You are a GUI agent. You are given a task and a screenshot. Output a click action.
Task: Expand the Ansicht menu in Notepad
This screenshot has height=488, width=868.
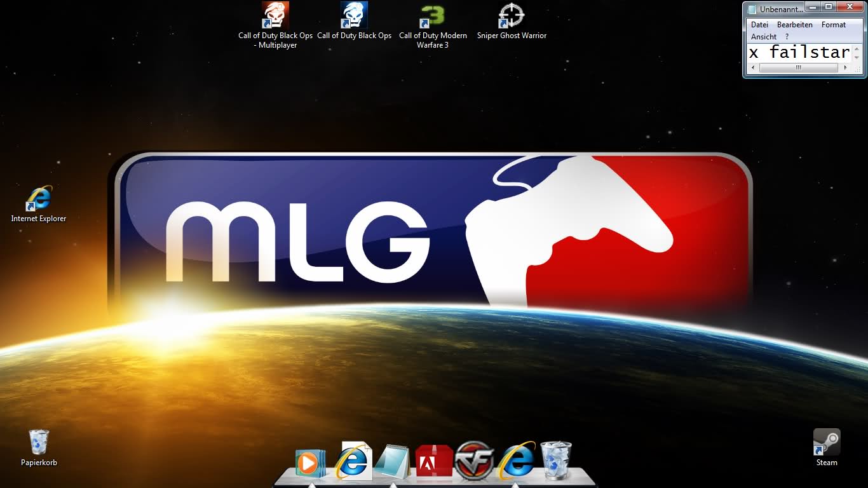coord(763,37)
